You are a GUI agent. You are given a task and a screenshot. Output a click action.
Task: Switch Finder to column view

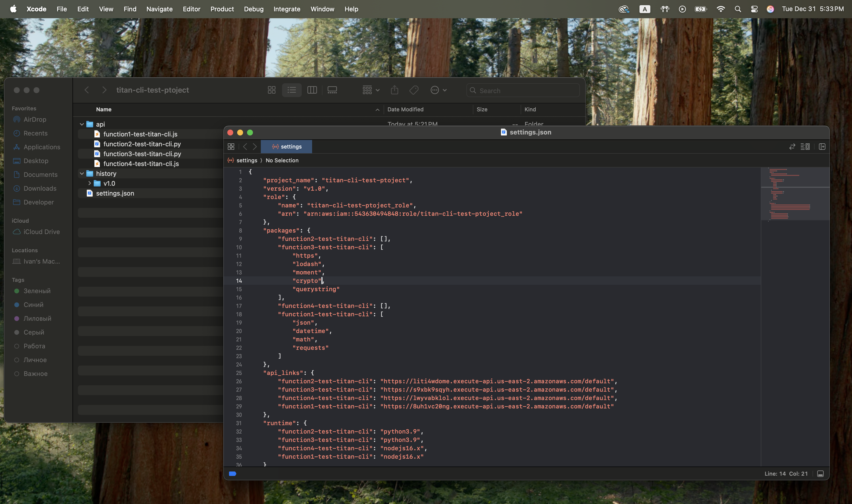(x=312, y=90)
